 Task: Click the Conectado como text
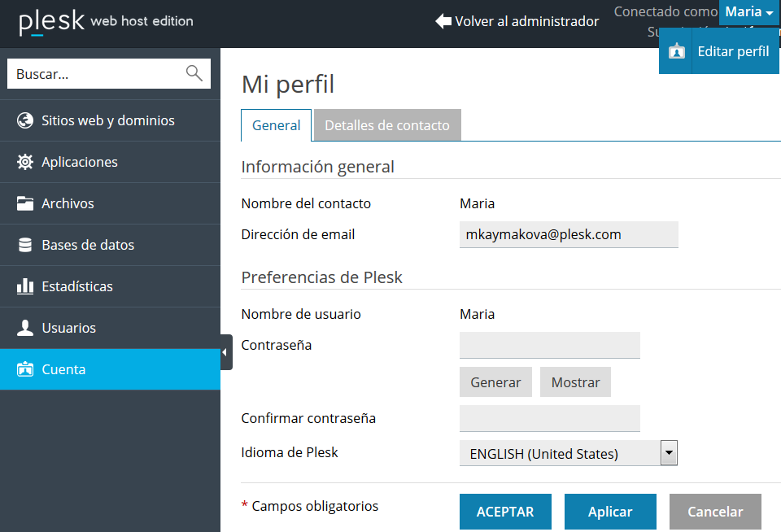click(x=666, y=11)
